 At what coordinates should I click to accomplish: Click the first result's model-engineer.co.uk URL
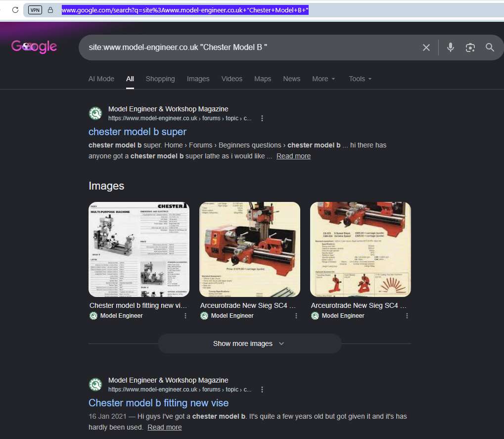[180, 118]
